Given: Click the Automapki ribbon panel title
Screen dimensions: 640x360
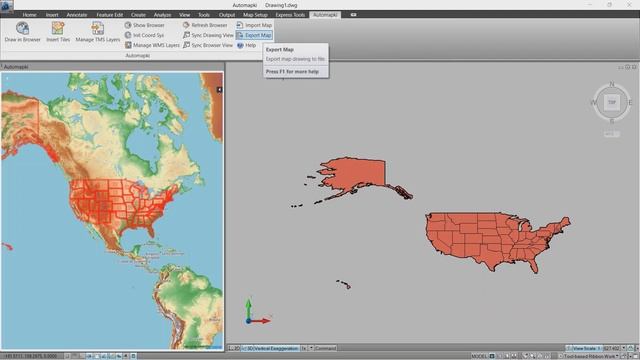Looking at the screenshot, I should [138, 56].
